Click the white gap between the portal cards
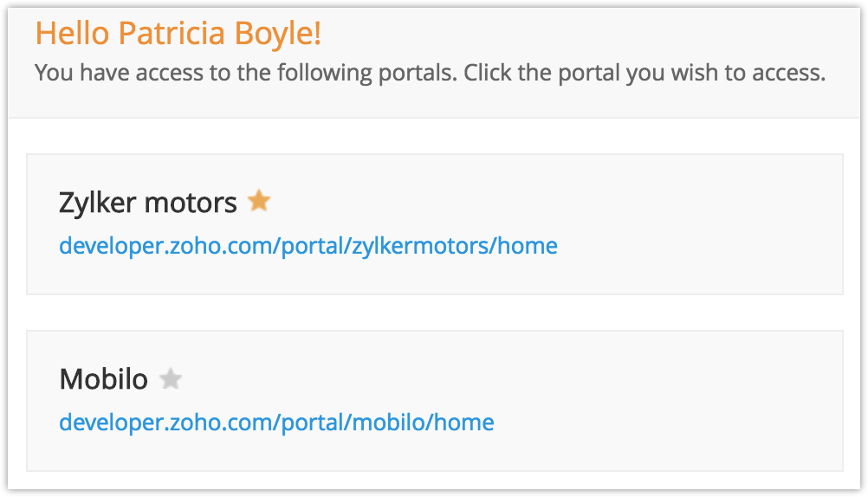868x497 pixels. pos(433,313)
